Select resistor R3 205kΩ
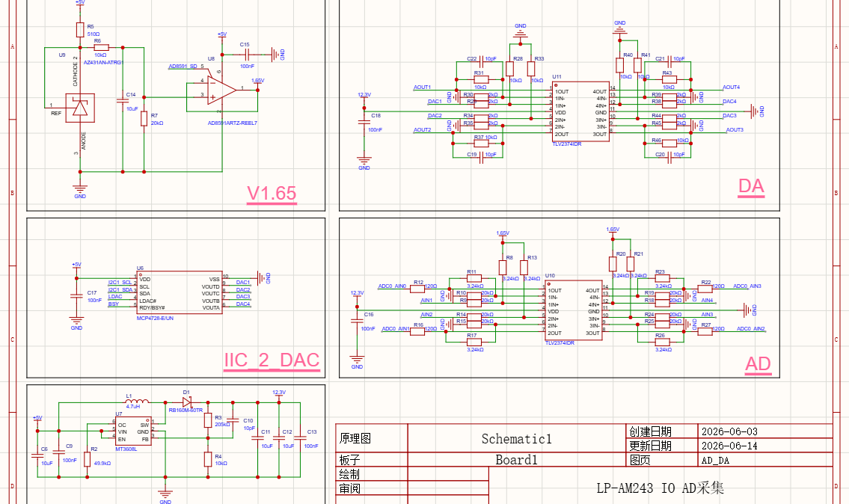The height and width of the screenshot is (504, 849). pos(208,421)
